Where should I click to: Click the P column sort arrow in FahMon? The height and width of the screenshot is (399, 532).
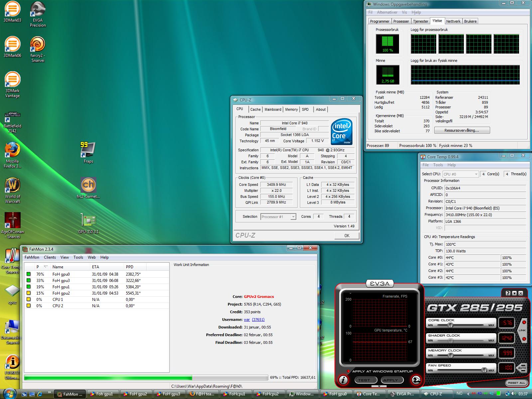46,267
